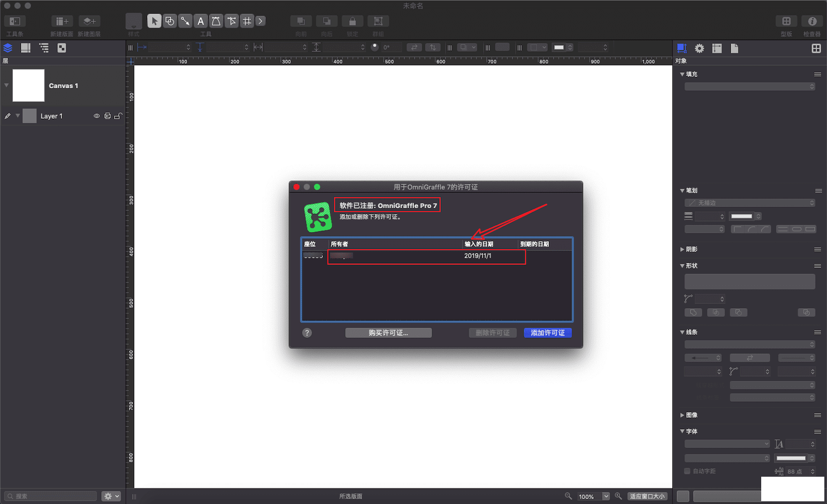Select the license row dated 2019/11/1
Image resolution: width=827 pixels, height=504 pixels.
tap(437, 256)
